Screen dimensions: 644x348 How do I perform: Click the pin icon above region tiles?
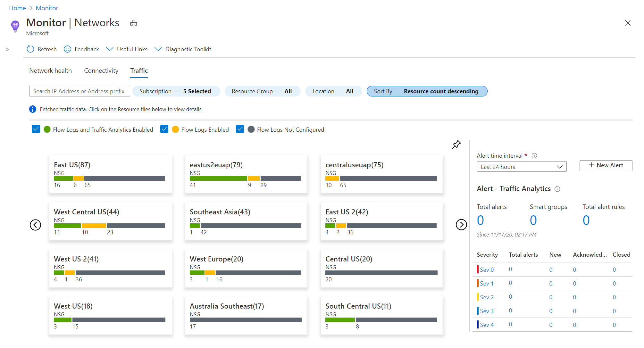[456, 145]
